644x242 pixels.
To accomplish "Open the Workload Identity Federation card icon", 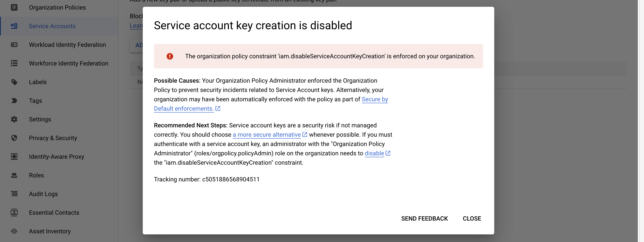I will [x=14, y=45].
